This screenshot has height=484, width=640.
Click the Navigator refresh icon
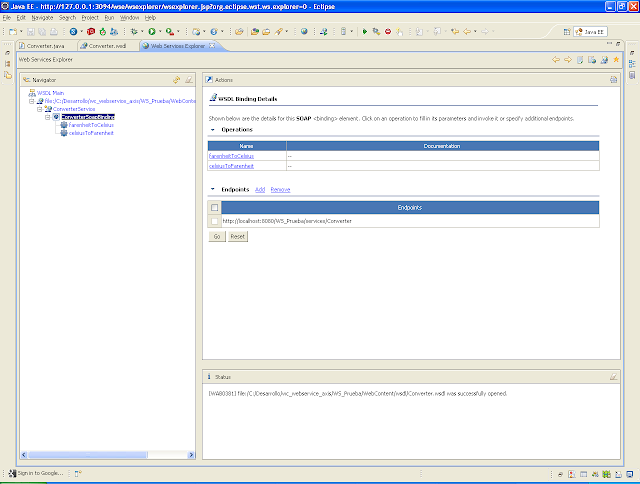[176, 80]
